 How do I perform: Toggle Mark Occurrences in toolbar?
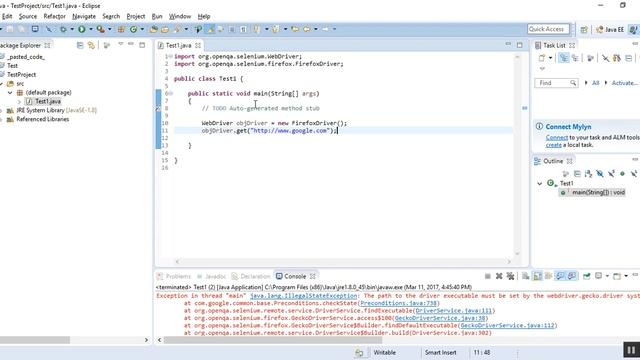[211, 29]
